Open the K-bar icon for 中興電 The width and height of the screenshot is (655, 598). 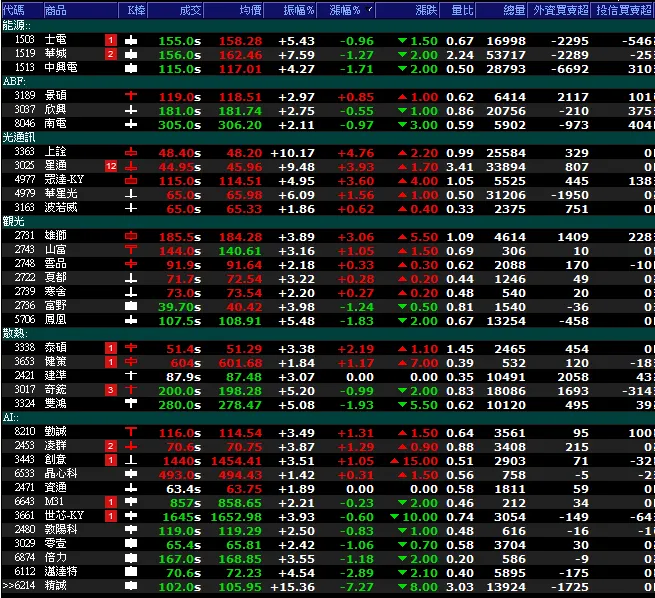coord(131,68)
